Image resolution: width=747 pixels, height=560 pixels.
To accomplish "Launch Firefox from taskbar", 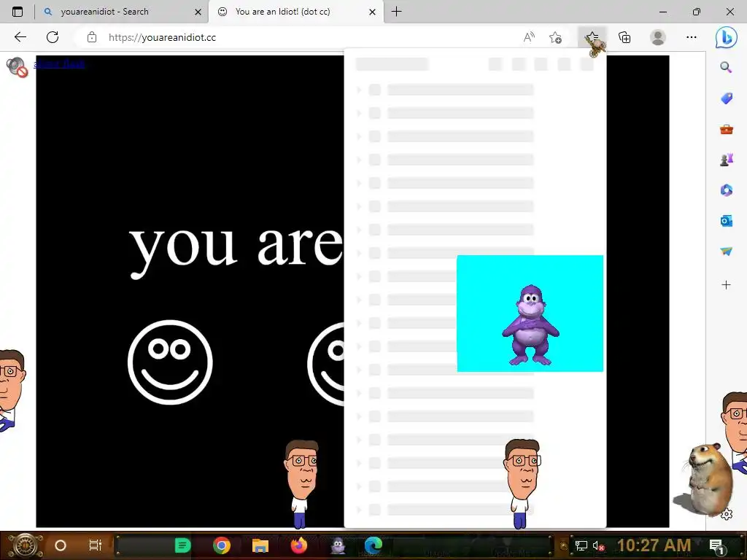I will click(299, 545).
